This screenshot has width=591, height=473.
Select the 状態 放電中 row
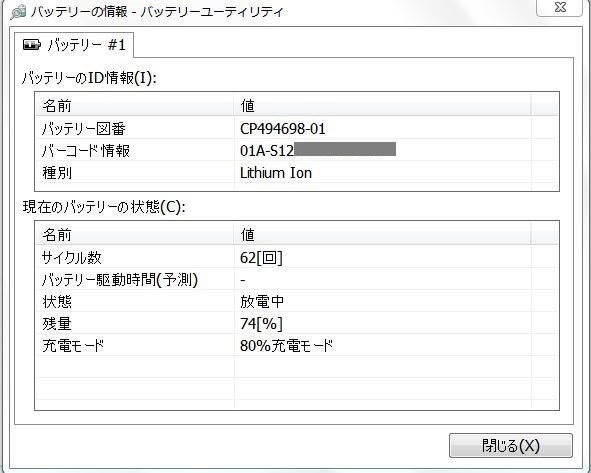coord(297,302)
